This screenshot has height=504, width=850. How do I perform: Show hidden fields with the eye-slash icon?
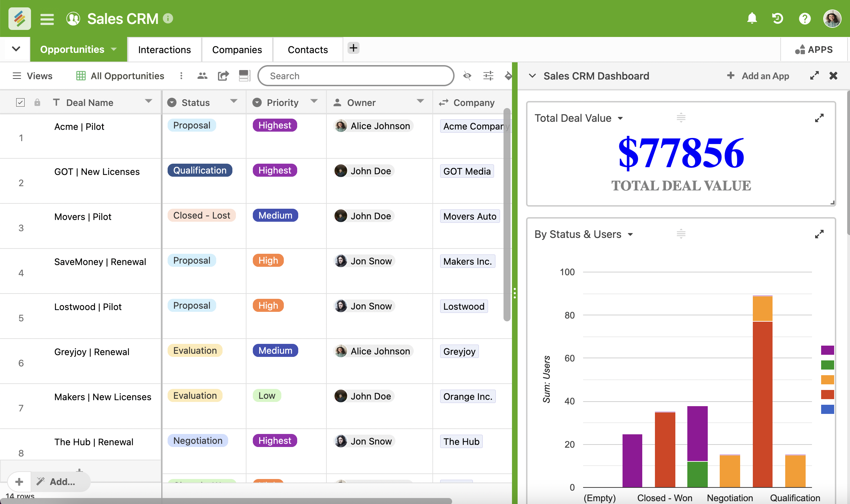pyautogui.click(x=467, y=76)
